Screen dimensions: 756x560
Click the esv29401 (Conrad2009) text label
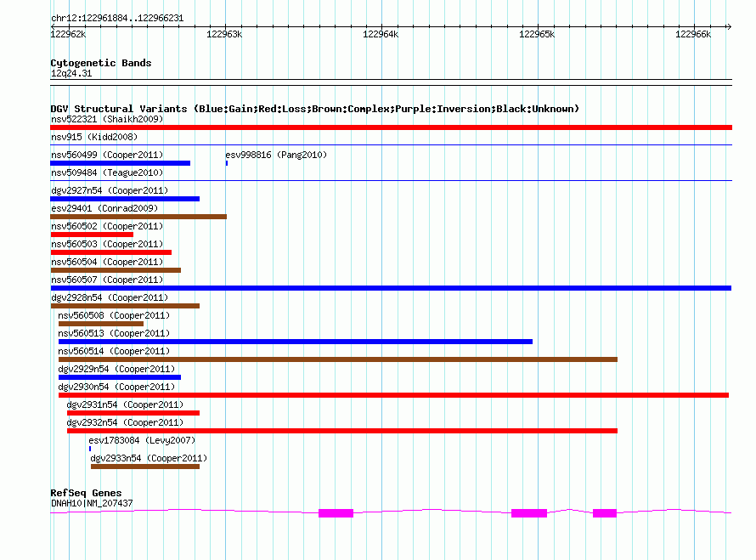(104, 208)
